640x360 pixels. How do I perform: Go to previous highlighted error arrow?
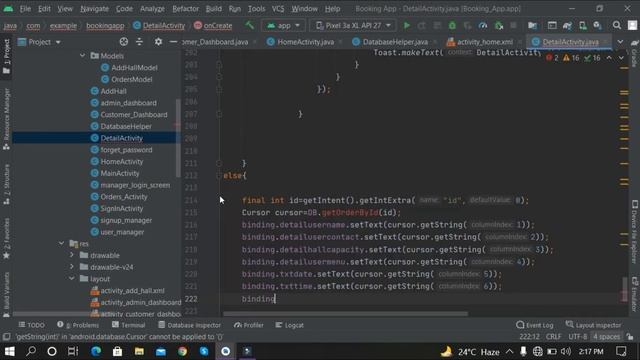[x=609, y=58]
